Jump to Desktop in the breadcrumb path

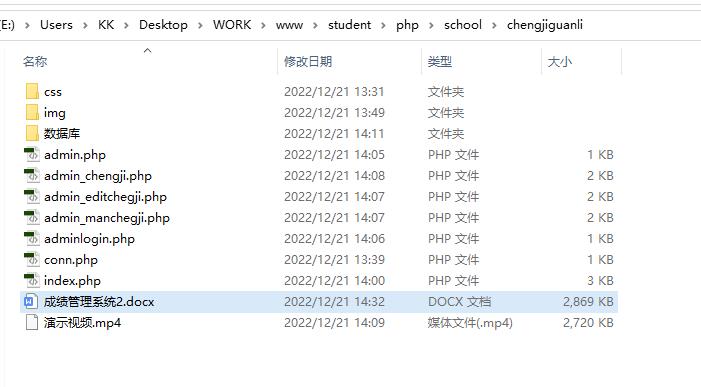coord(163,25)
